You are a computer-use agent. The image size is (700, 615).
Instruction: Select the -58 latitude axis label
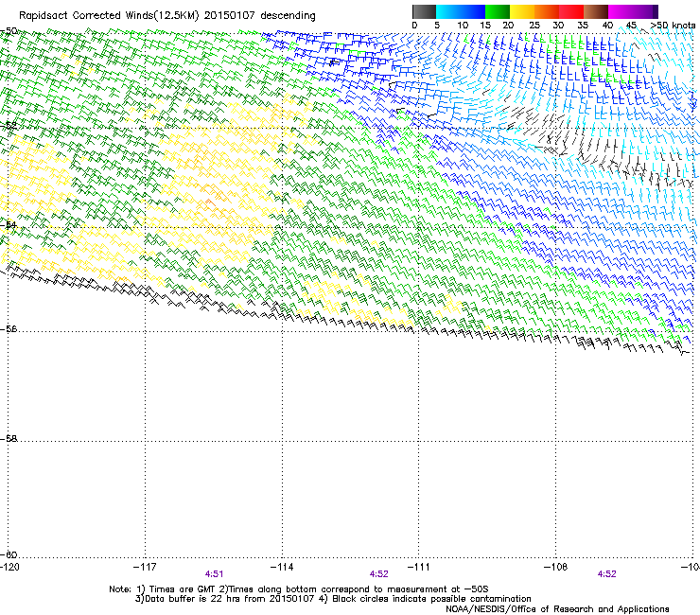click(x=9, y=439)
